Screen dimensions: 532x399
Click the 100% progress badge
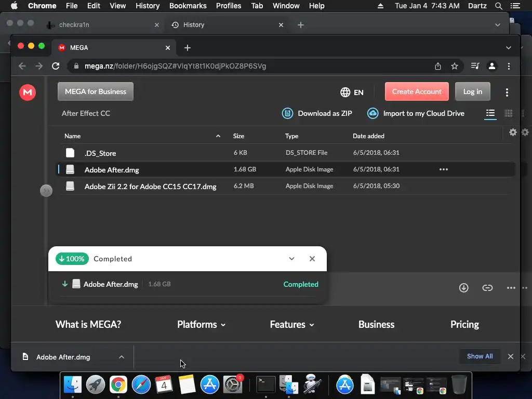[x=72, y=259]
